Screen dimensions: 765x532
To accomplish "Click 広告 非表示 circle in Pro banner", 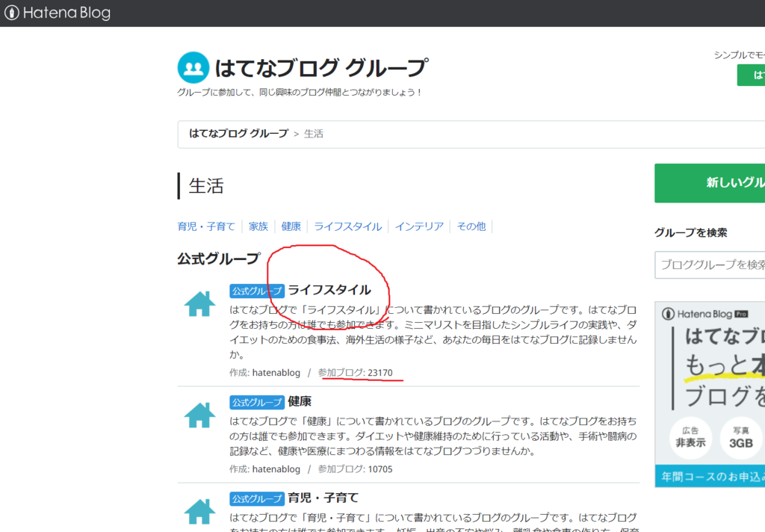I will 690,438.
